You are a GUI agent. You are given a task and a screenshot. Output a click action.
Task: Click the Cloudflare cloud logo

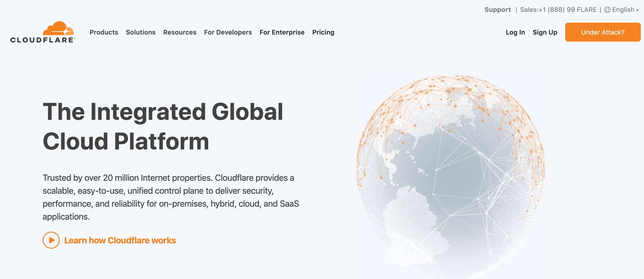click(43, 32)
